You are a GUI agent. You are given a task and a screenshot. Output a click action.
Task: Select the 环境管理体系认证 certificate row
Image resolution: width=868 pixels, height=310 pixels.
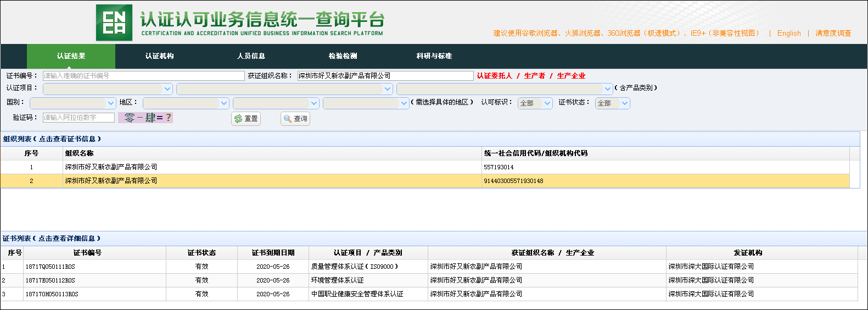tap(337, 280)
